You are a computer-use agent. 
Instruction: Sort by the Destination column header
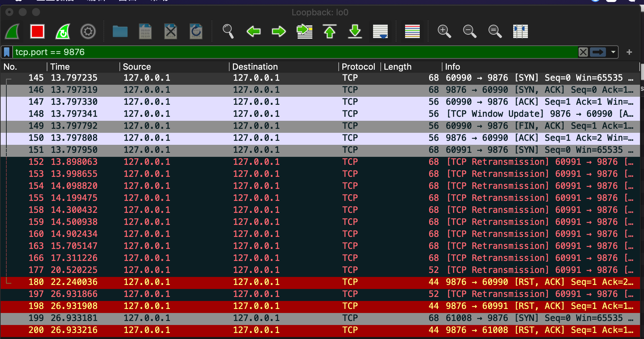click(x=284, y=67)
